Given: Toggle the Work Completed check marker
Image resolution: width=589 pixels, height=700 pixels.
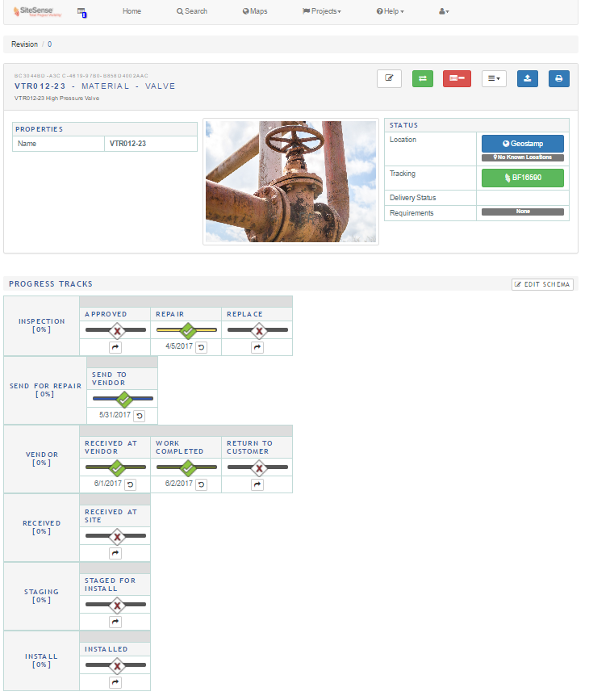Looking at the screenshot, I should [x=188, y=468].
